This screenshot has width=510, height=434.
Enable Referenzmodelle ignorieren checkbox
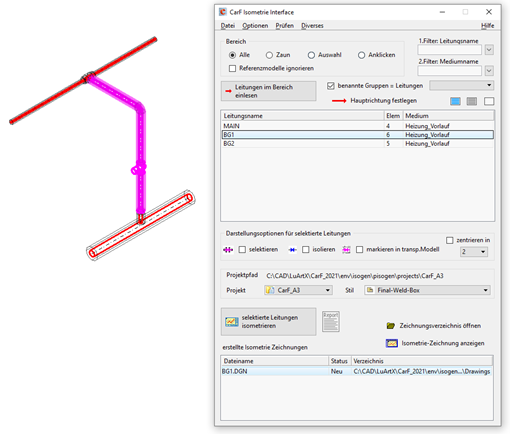point(232,68)
